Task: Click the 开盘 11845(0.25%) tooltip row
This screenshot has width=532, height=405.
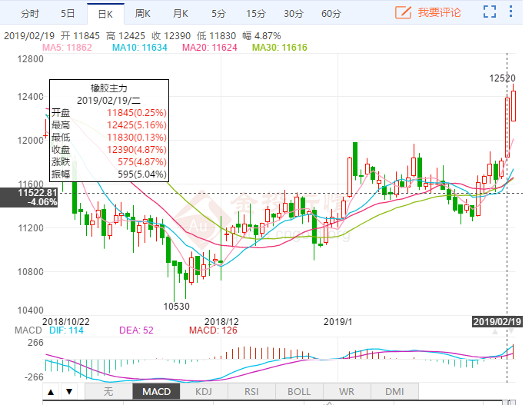Action: pyautogui.click(x=109, y=113)
